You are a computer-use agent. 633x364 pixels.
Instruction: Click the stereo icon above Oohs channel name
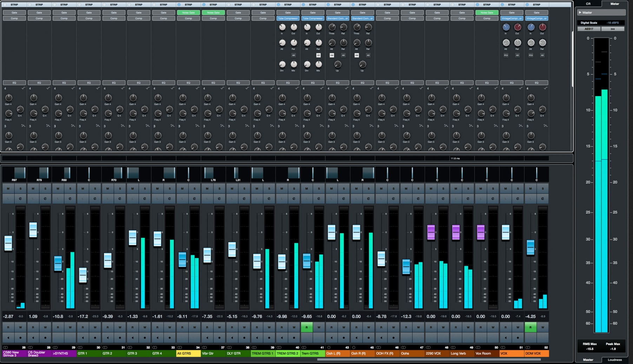click(403, 348)
